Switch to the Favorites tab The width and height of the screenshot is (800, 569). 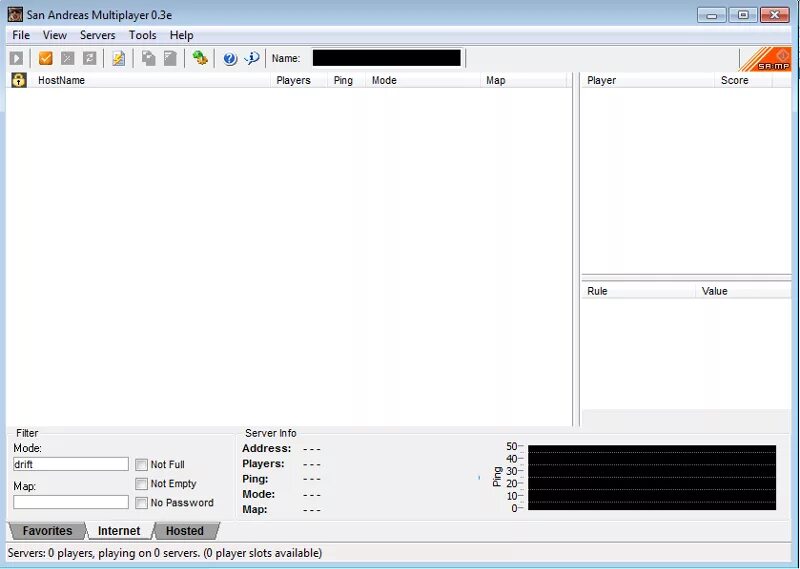pos(47,531)
